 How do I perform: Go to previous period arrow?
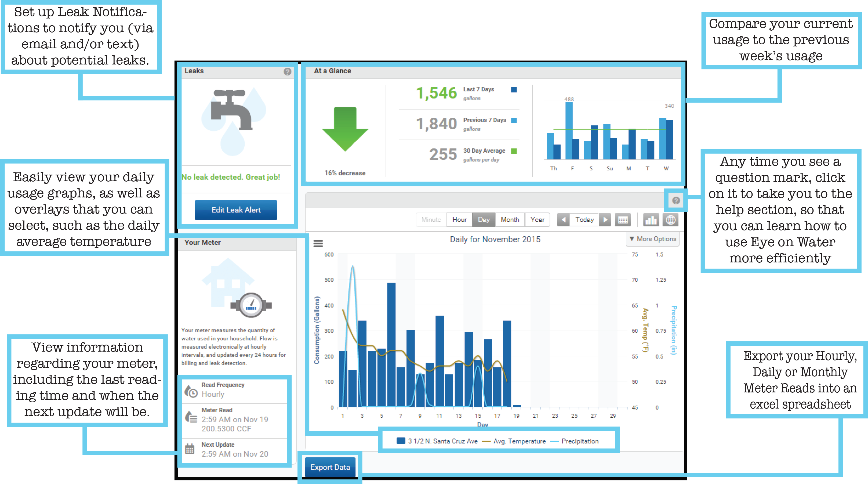563,220
